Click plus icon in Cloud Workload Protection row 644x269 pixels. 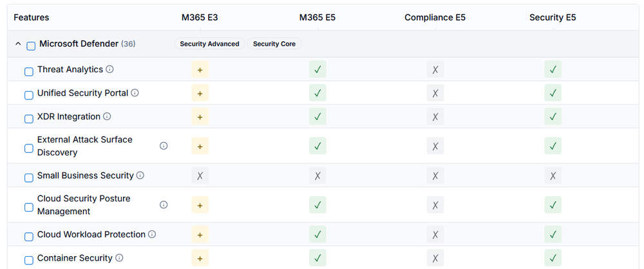tap(200, 234)
